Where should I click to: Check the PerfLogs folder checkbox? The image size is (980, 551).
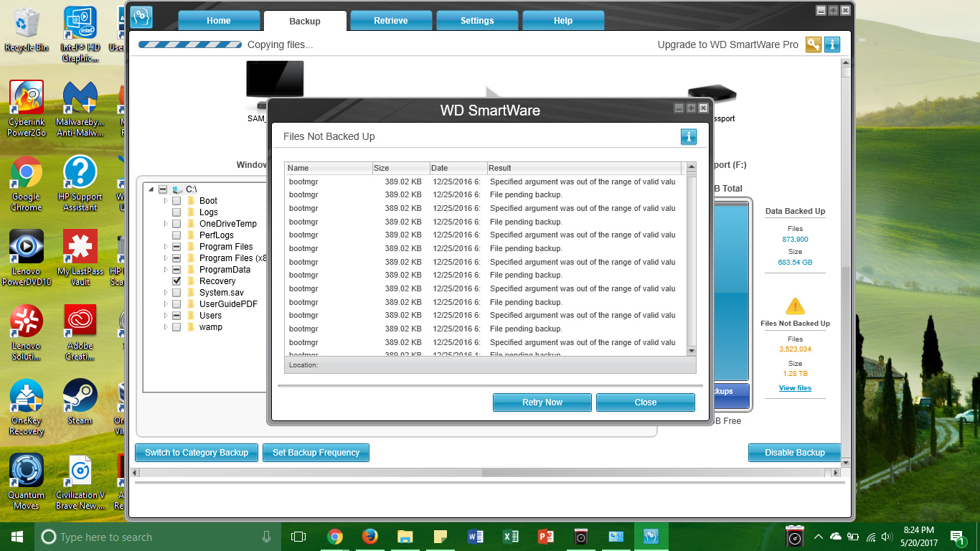click(176, 235)
